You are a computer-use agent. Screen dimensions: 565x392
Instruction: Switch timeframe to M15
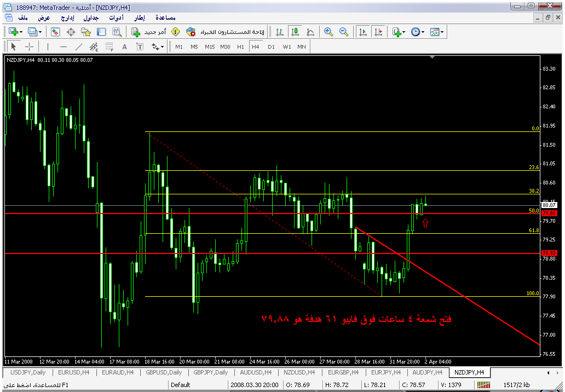(x=210, y=47)
